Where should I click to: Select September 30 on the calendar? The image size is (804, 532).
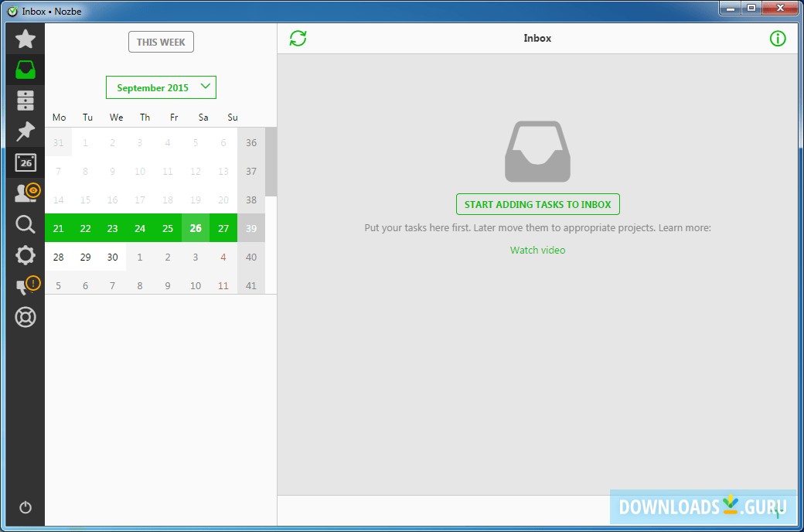pos(112,257)
